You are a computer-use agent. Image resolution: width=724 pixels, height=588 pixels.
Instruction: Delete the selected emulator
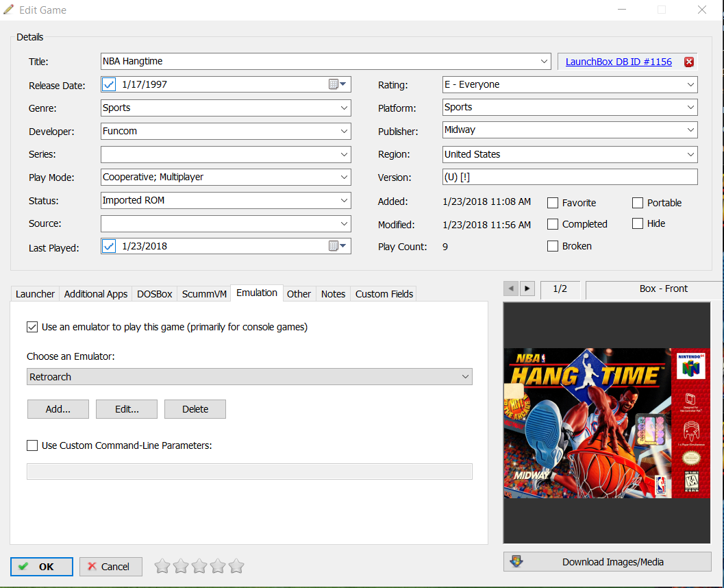pyautogui.click(x=195, y=409)
